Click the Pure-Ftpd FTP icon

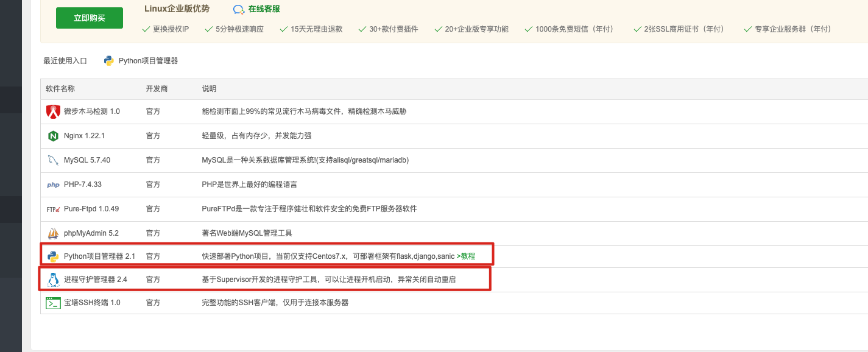pos(53,209)
